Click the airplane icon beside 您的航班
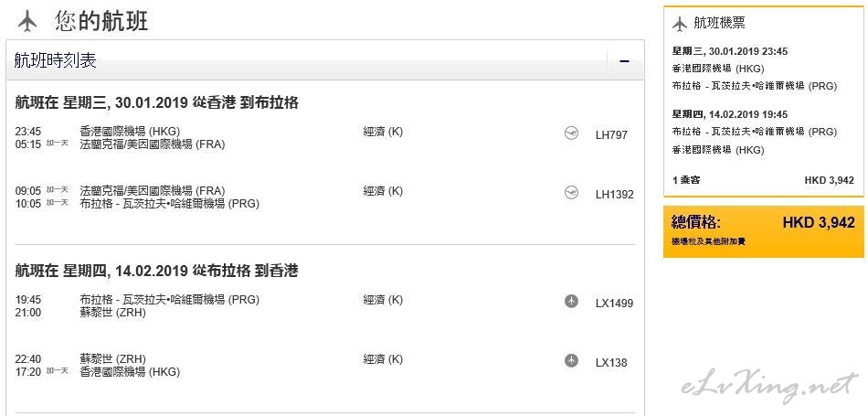The height and width of the screenshot is (416, 868). tap(26, 22)
